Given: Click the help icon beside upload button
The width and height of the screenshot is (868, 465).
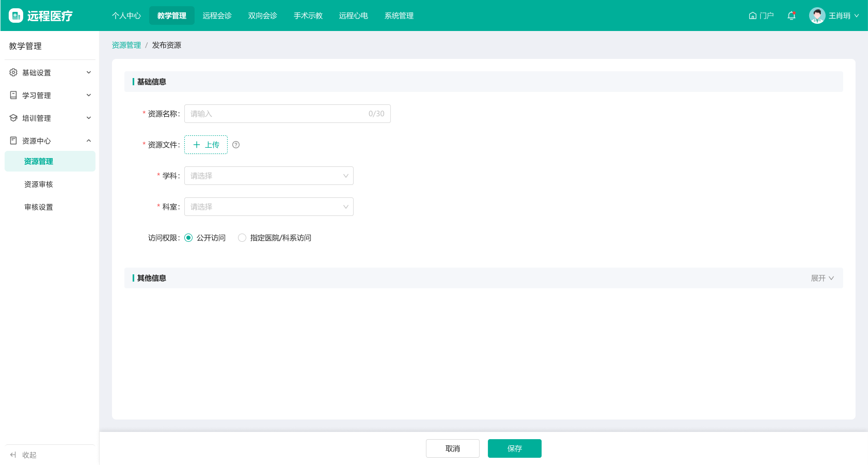Looking at the screenshot, I should click(x=236, y=145).
